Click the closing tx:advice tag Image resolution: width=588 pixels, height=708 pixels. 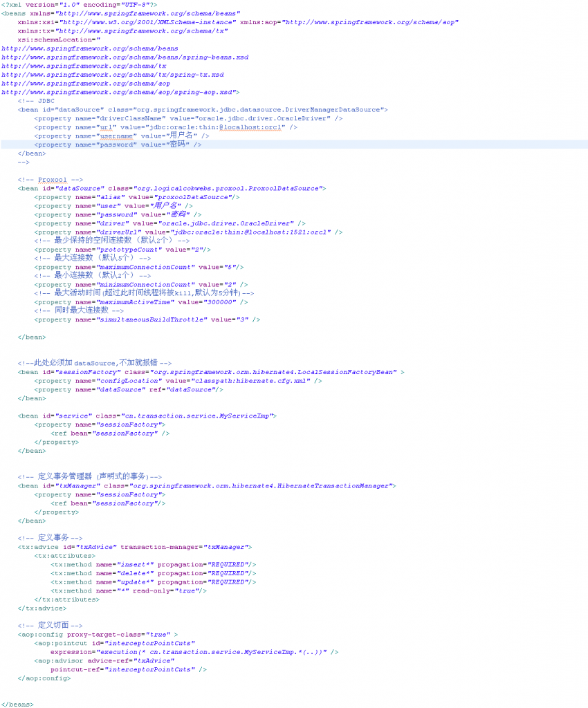42,608
